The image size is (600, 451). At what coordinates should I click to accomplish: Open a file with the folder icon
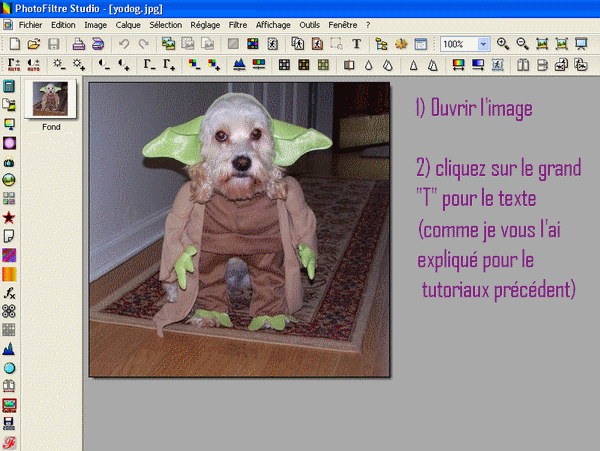pyautogui.click(x=34, y=44)
